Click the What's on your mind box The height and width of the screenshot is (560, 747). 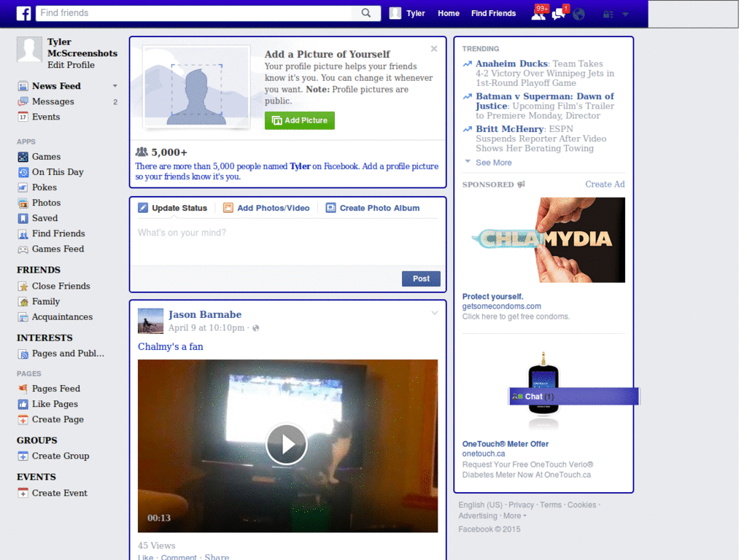coord(287,242)
